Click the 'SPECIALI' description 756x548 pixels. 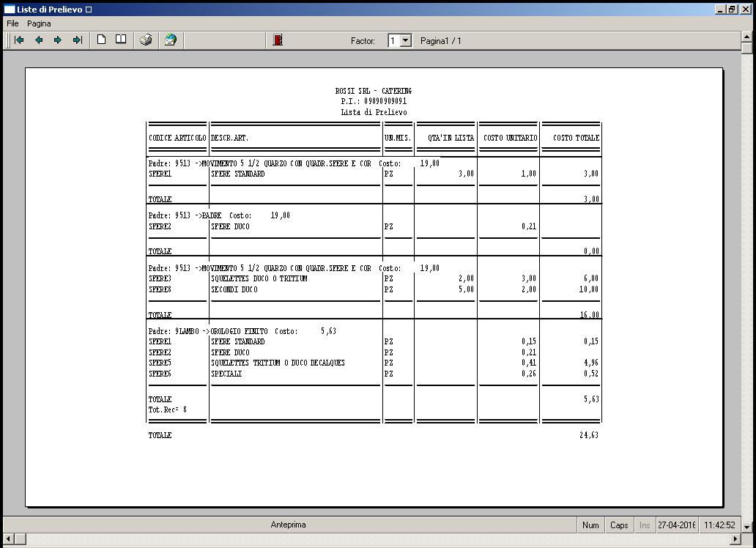tap(226, 374)
